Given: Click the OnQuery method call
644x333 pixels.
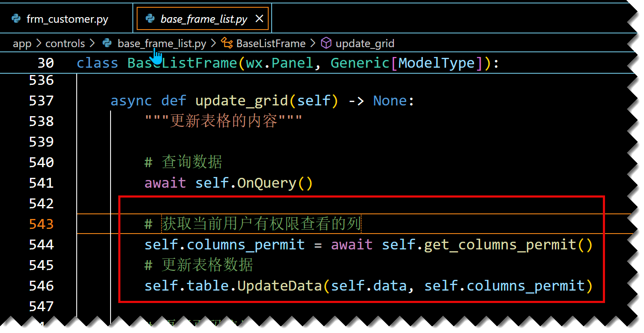Looking at the screenshot, I should (x=266, y=183).
